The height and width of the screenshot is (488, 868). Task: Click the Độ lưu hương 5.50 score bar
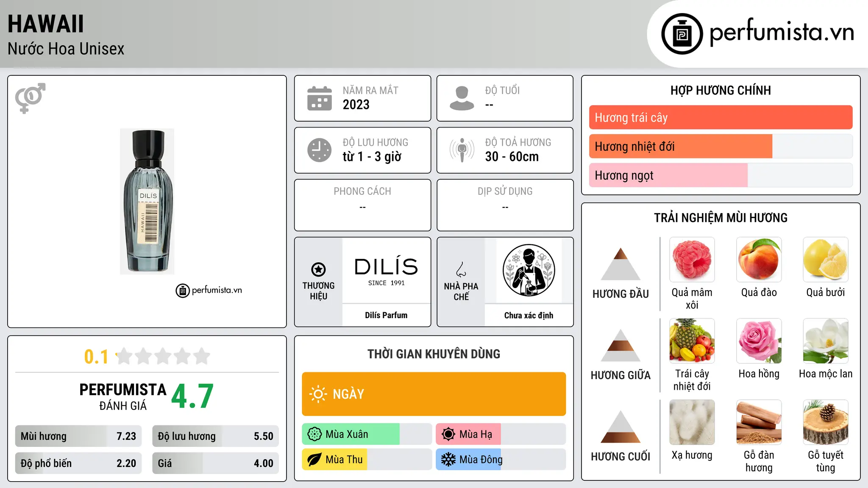tap(215, 436)
